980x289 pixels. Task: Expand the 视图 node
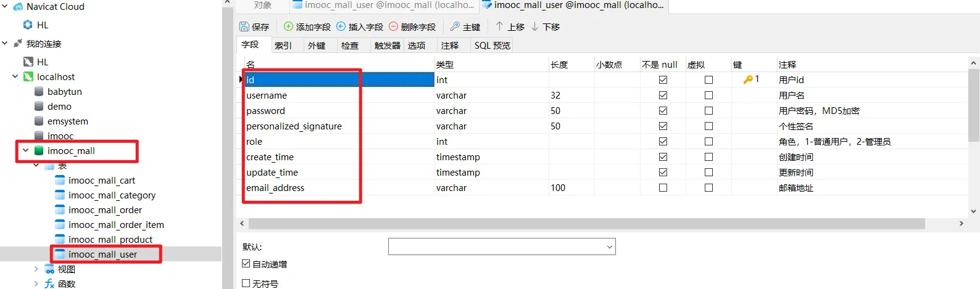pyautogui.click(x=36, y=269)
